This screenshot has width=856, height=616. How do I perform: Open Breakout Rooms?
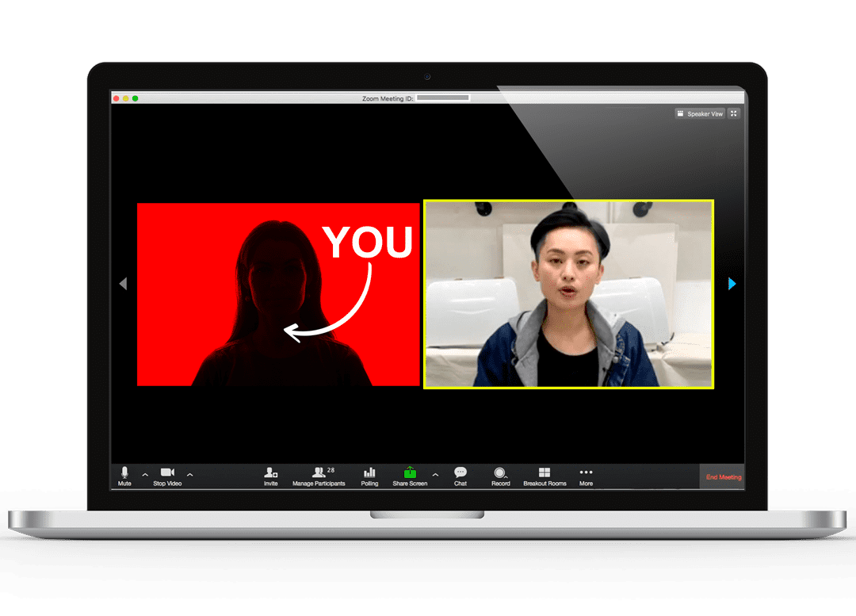545,473
